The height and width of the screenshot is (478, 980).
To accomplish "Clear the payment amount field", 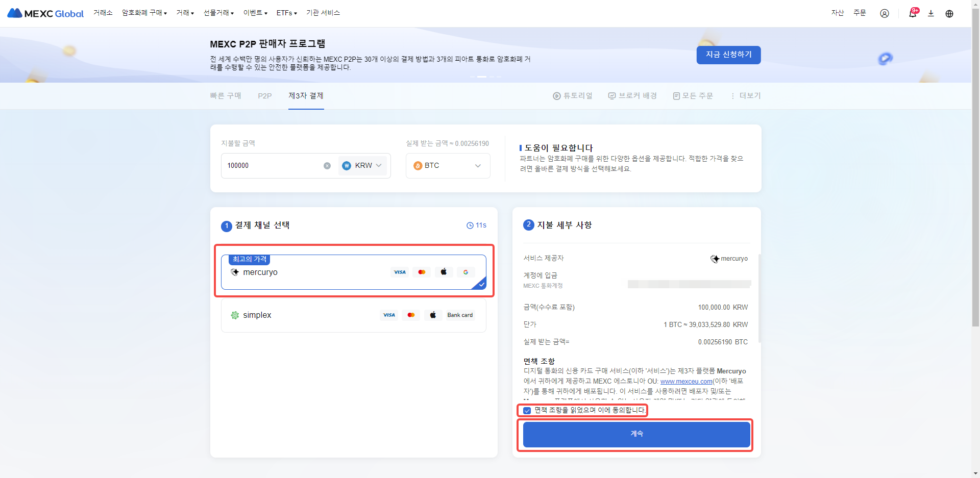I will point(327,166).
